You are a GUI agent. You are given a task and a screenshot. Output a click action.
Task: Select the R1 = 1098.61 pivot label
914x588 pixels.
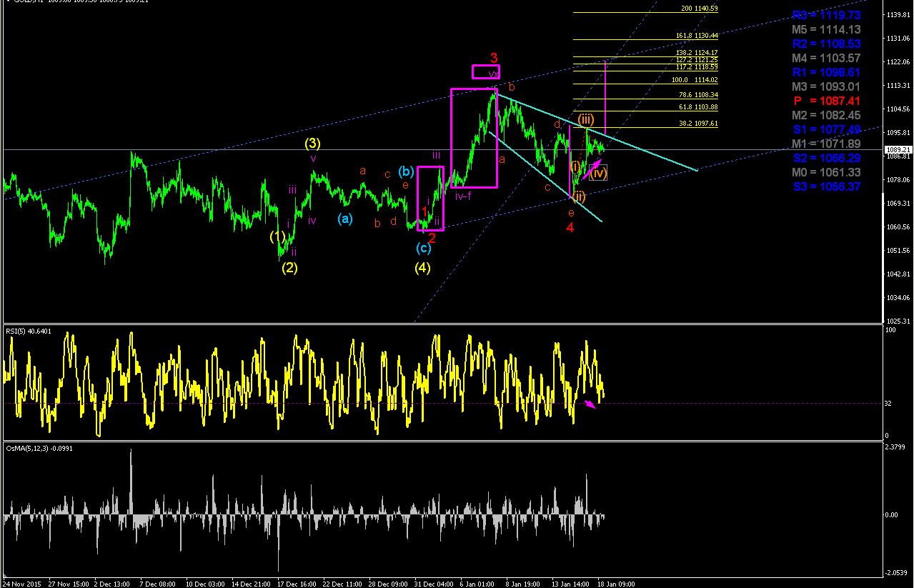pos(826,72)
